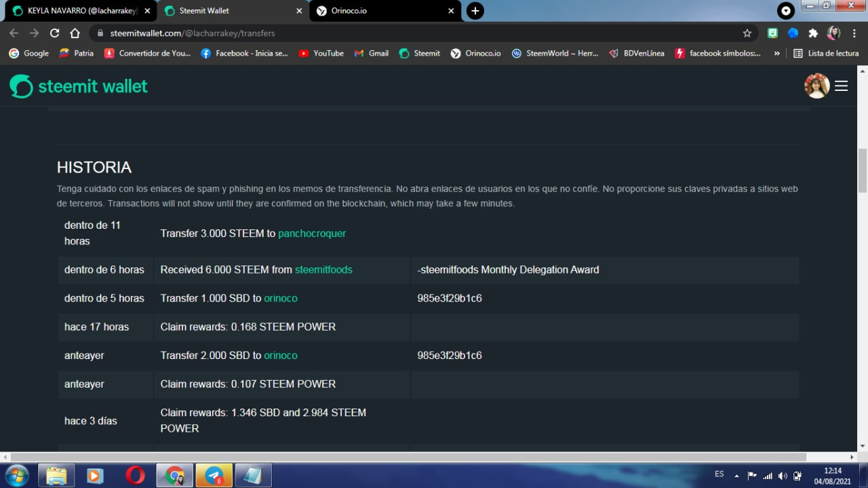Click the Steemit Wallet logo
The width and height of the screenshot is (868, 488).
pyautogui.click(x=79, y=86)
